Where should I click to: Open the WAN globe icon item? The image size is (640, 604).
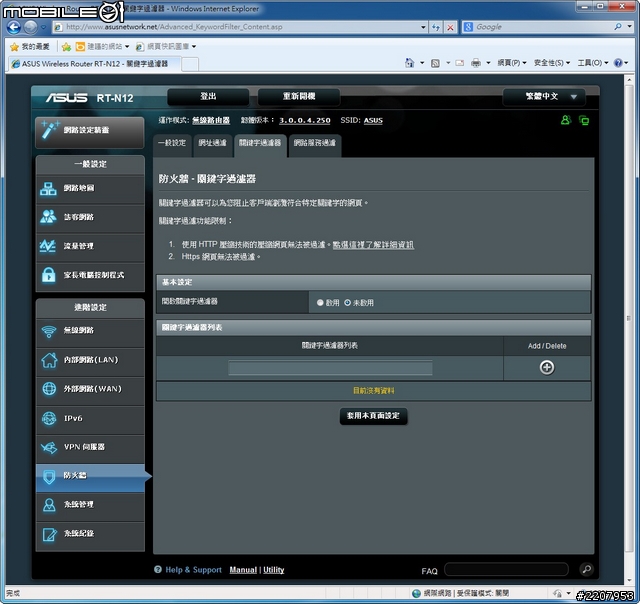coord(90,389)
